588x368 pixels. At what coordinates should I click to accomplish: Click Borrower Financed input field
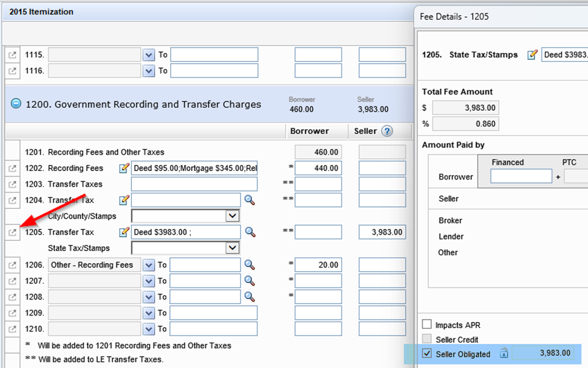(x=521, y=176)
